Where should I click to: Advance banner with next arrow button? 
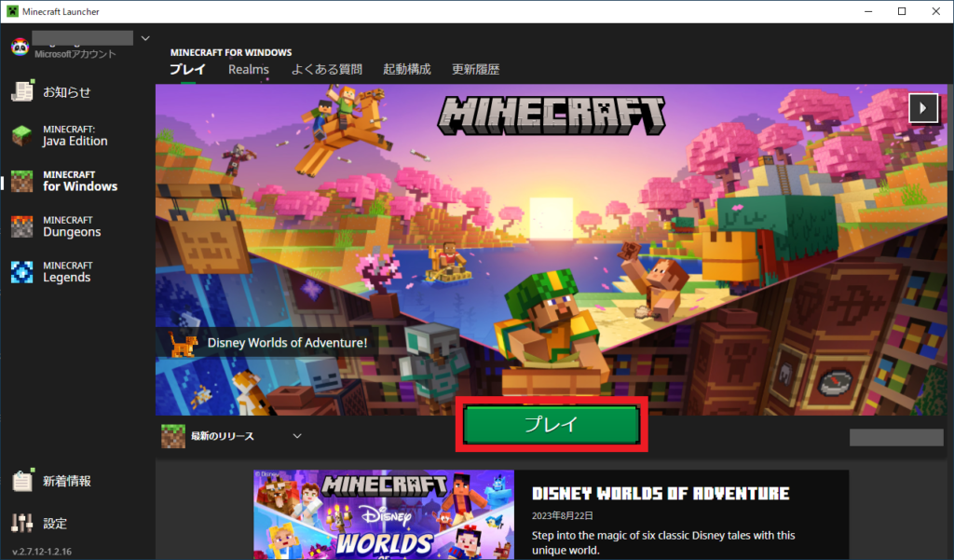coord(923,108)
